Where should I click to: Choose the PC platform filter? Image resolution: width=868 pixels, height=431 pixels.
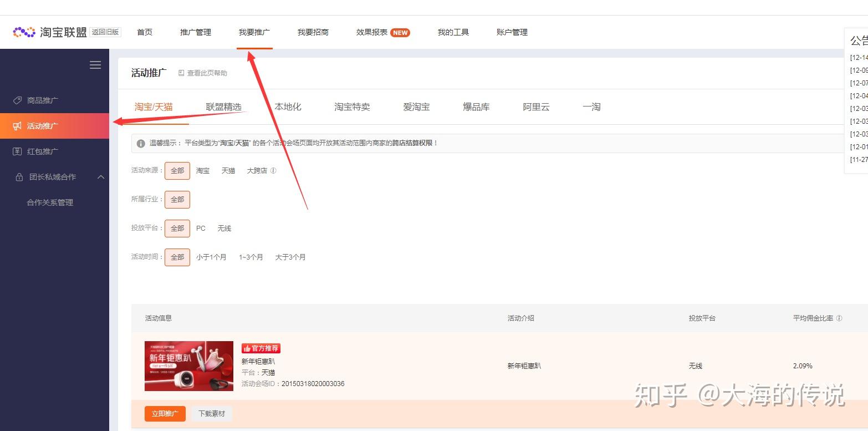pyautogui.click(x=201, y=229)
